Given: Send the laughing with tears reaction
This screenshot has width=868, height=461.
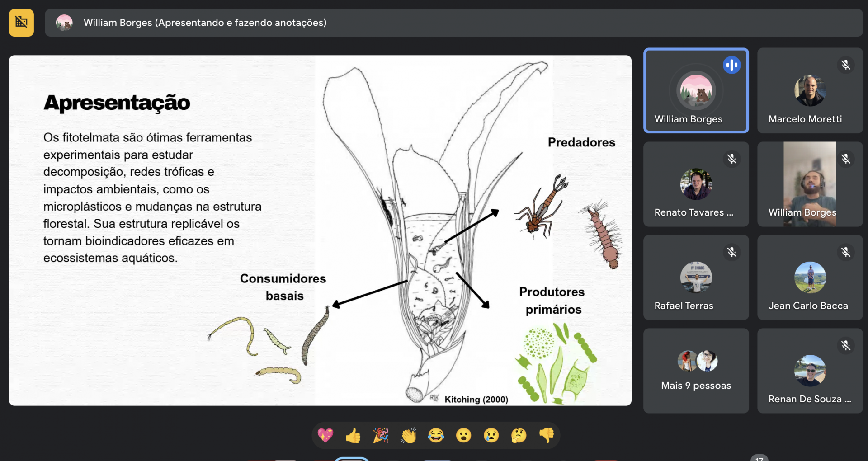Looking at the screenshot, I should pyautogui.click(x=436, y=435).
